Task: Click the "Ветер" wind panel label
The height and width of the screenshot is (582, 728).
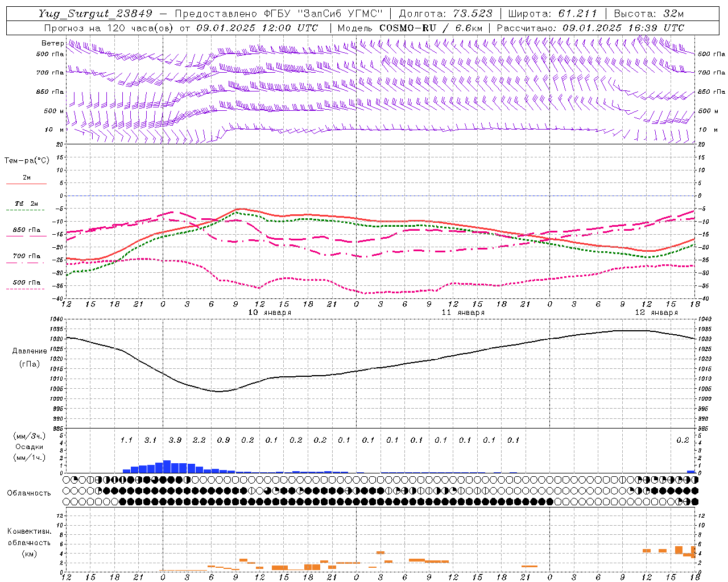Action: coord(52,43)
